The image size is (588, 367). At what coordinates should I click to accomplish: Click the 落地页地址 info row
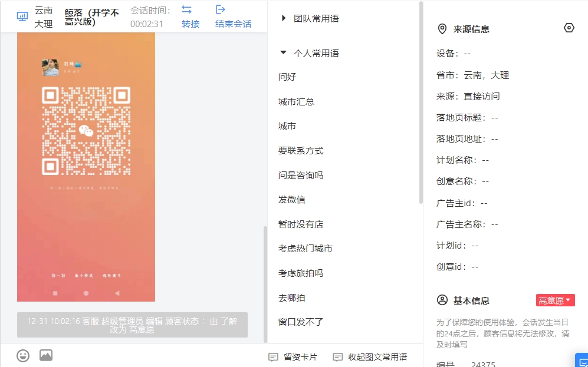click(x=467, y=139)
